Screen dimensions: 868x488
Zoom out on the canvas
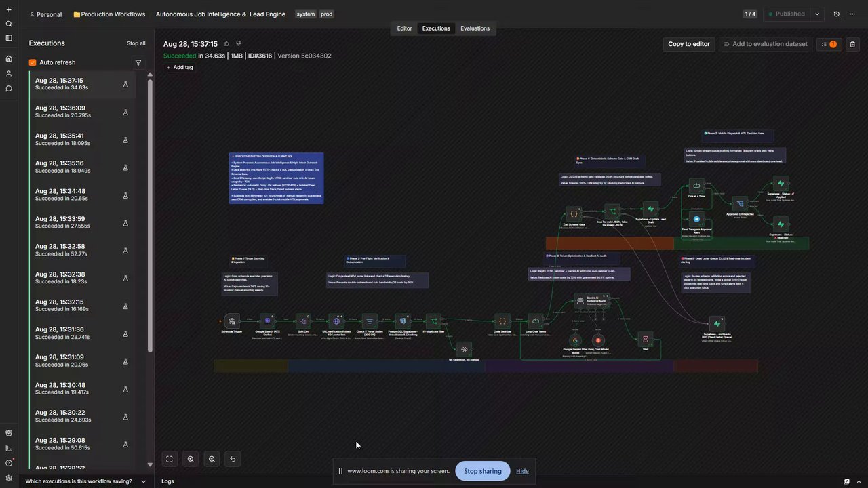[212, 459]
